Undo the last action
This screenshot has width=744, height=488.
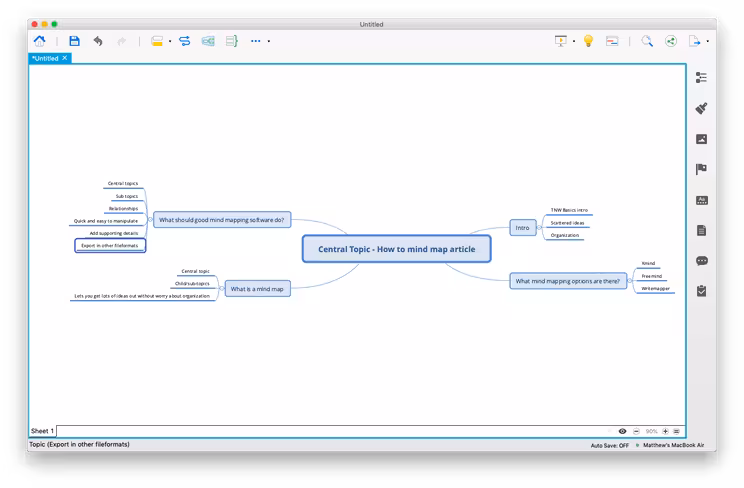(x=98, y=41)
